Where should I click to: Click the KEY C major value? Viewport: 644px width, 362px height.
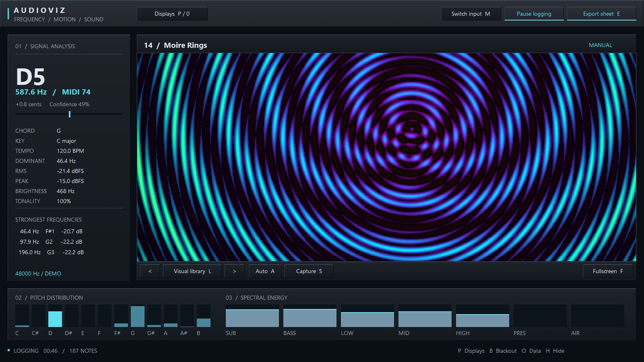(66, 141)
